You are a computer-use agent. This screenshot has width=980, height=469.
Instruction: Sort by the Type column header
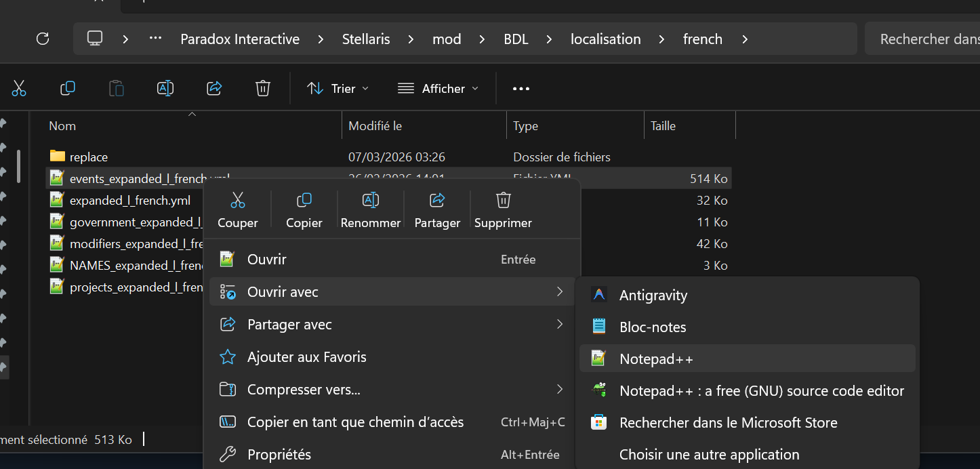point(525,126)
